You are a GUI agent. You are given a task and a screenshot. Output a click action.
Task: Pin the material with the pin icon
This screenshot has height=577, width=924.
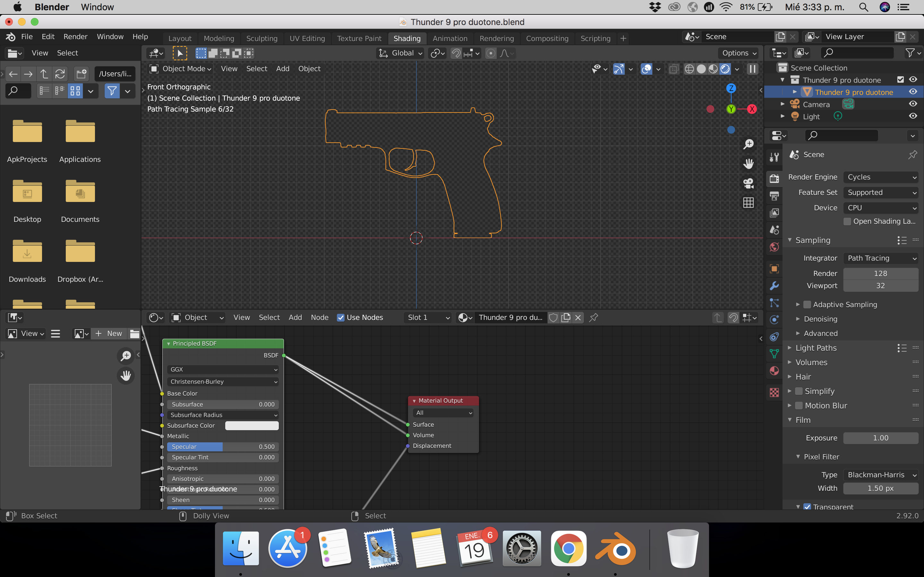coord(593,317)
